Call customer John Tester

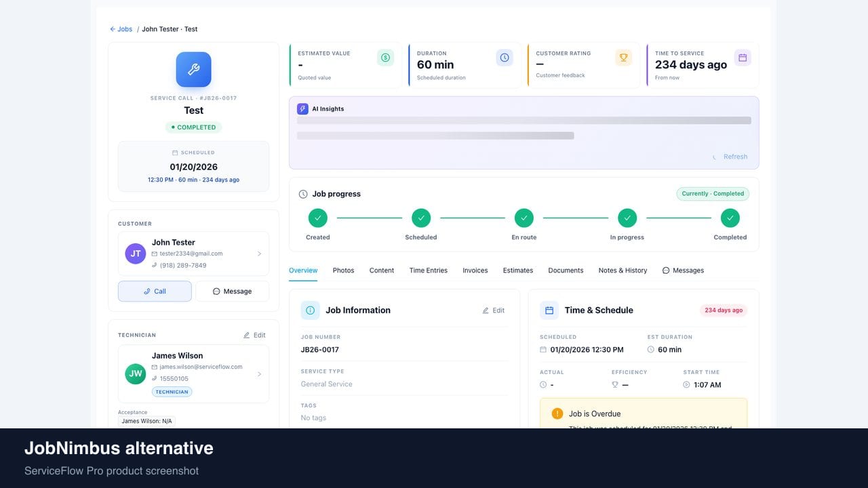point(155,291)
